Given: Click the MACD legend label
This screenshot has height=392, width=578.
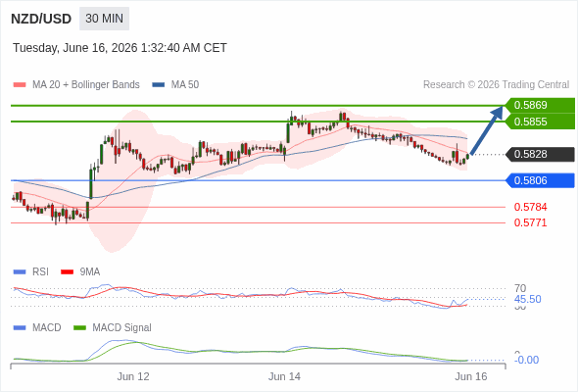Looking at the screenshot, I should tap(47, 328).
